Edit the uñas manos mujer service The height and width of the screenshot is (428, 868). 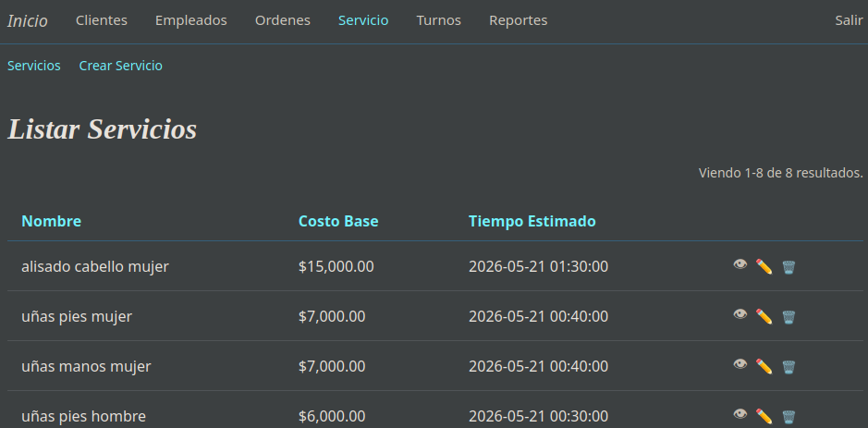pyautogui.click(x=764, y=367)
